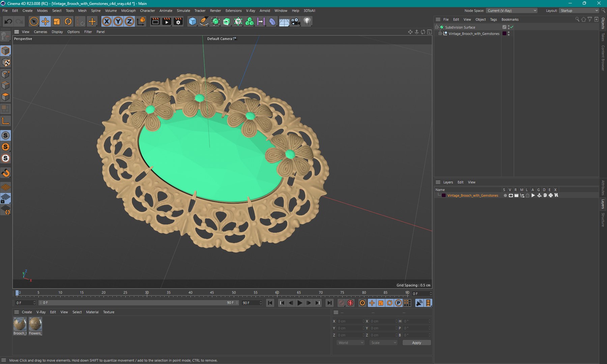Open the Layers tab on right edge
This screenshot has height=364, width=607.
603,204
